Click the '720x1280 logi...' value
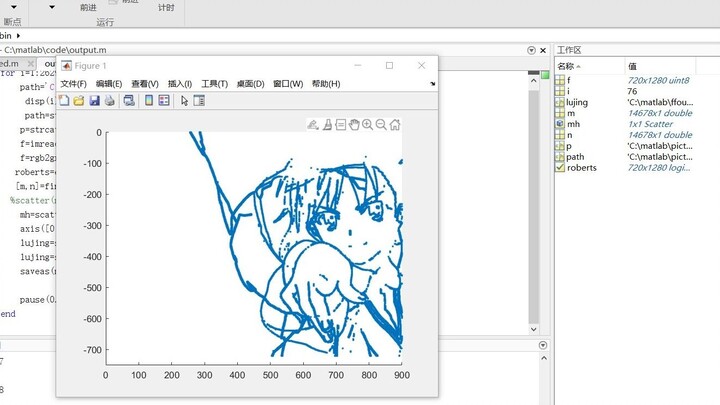 click(x=659, y=168)
